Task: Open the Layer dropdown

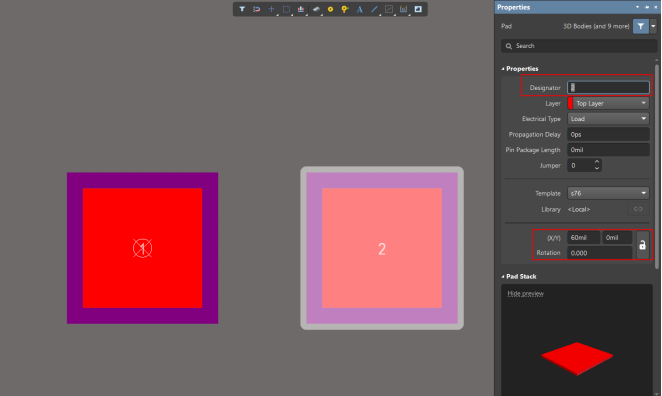Action: point(611,103)
